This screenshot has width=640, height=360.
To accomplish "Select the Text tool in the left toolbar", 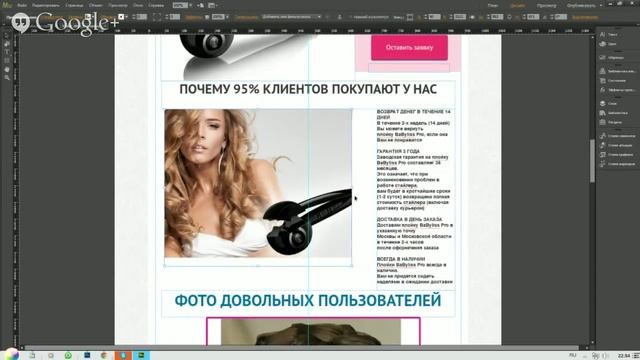I will point(7,52).
